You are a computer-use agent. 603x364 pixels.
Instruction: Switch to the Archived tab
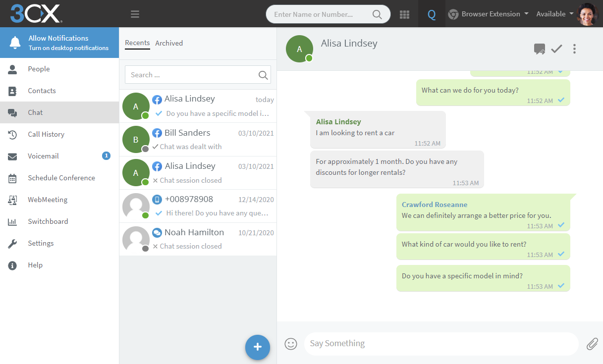coord(169,43)
